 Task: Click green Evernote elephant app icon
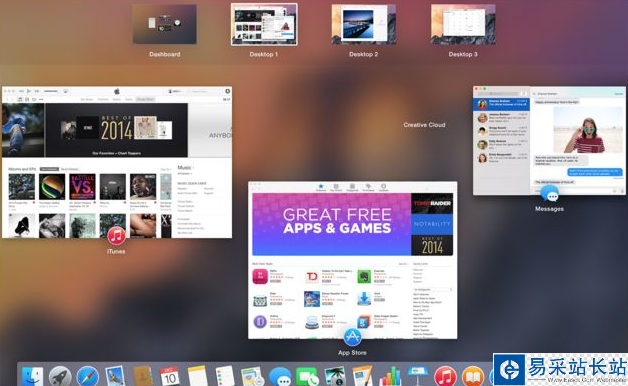click(x=364, y=277)
